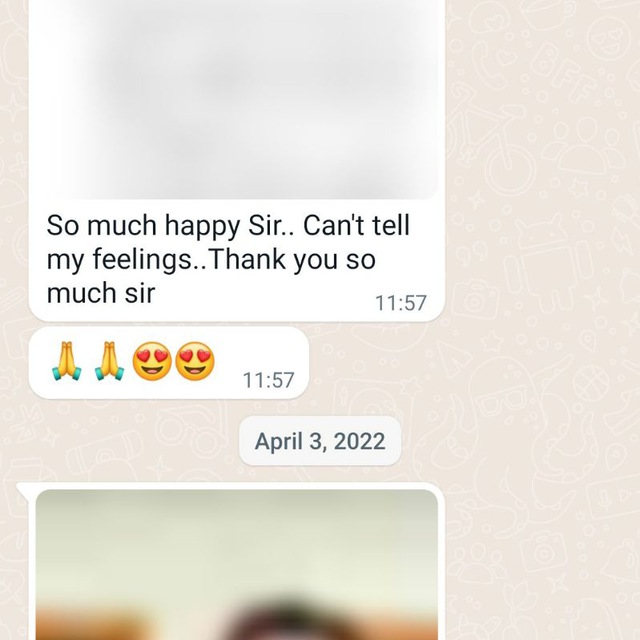Screen dimensions: 640x640
Task: Tap the word "happy" in the message
Action: coord(202,227)
